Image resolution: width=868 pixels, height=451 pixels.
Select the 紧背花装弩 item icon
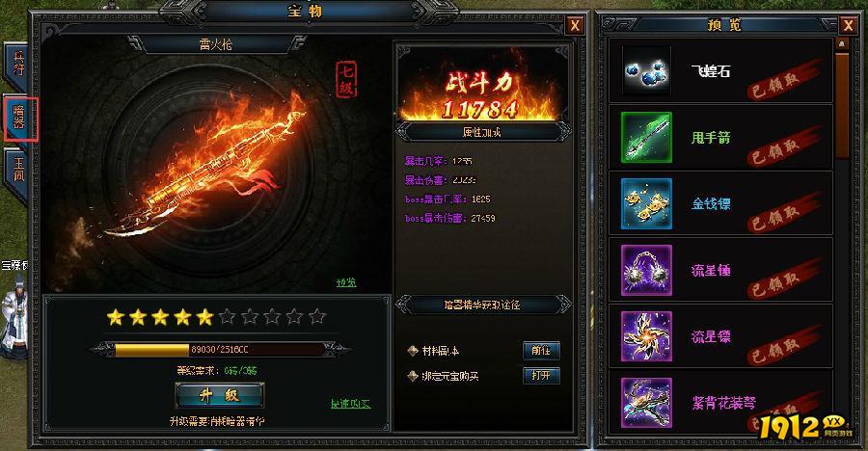[646, 403]
